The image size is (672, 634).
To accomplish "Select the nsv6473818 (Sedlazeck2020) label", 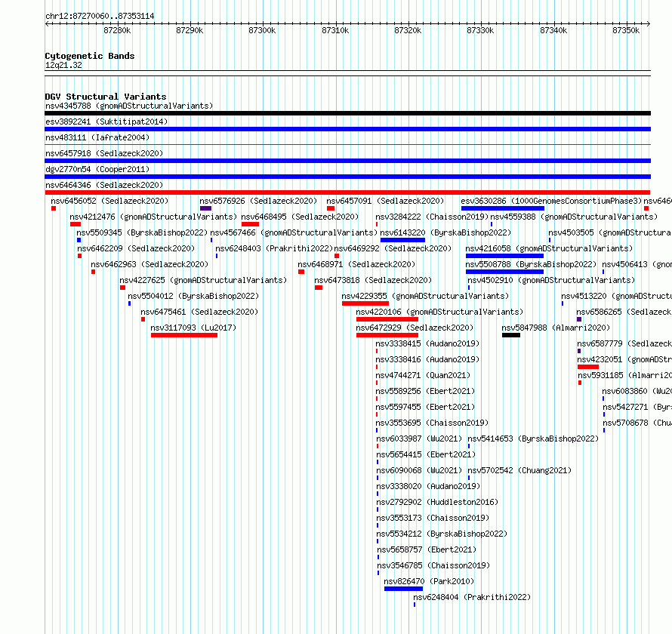I will (x=373, y=280).
